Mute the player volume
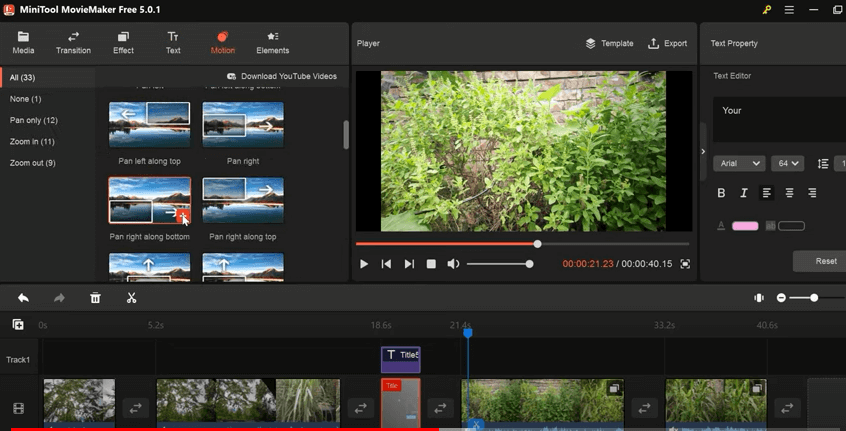This screenshot has height=431, width=846. pos(453,264)
